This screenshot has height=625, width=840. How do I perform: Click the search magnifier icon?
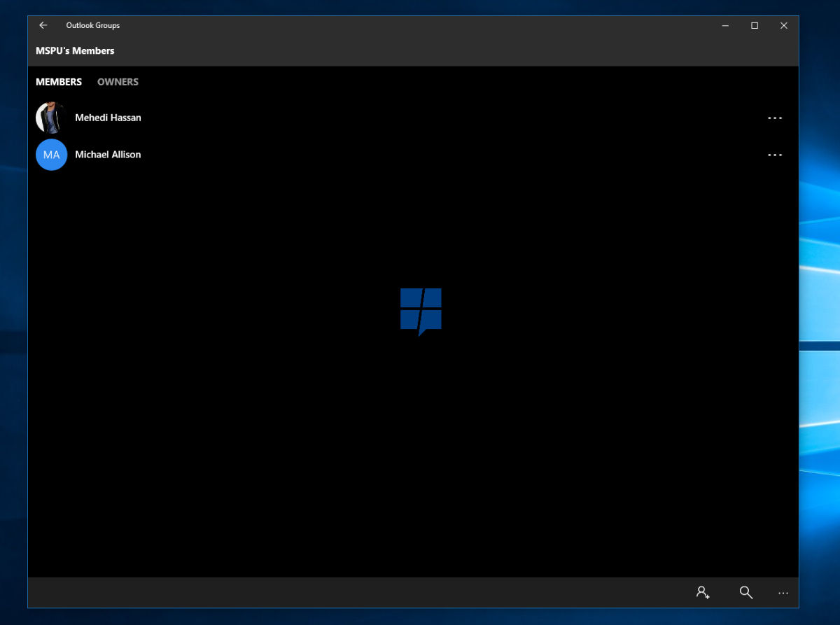(x=746, y=592)
